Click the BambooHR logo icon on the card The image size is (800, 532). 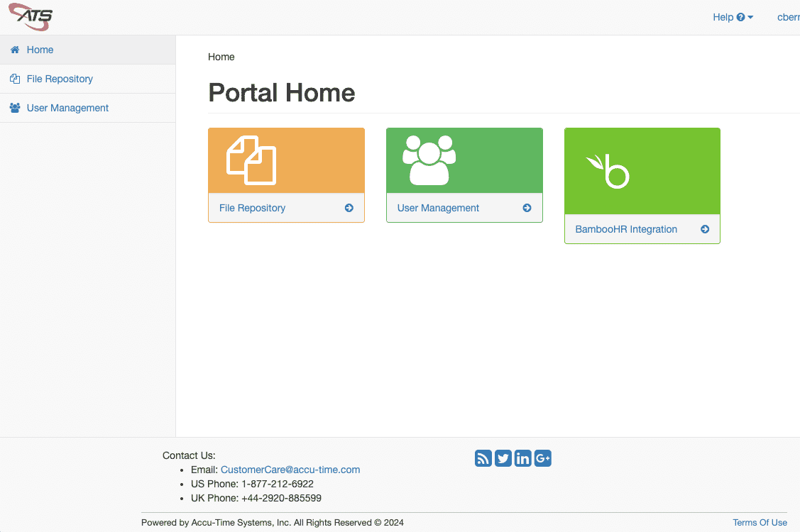(608, 172)
